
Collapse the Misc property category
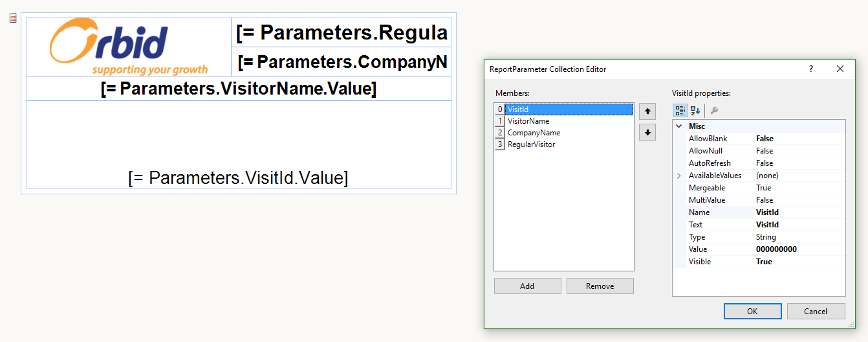tap(679, 126)
